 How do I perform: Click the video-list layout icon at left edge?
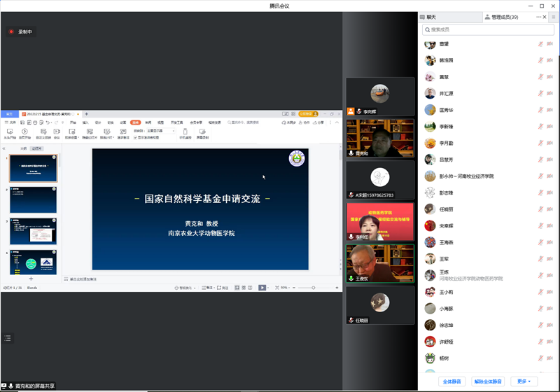[8, 338]
